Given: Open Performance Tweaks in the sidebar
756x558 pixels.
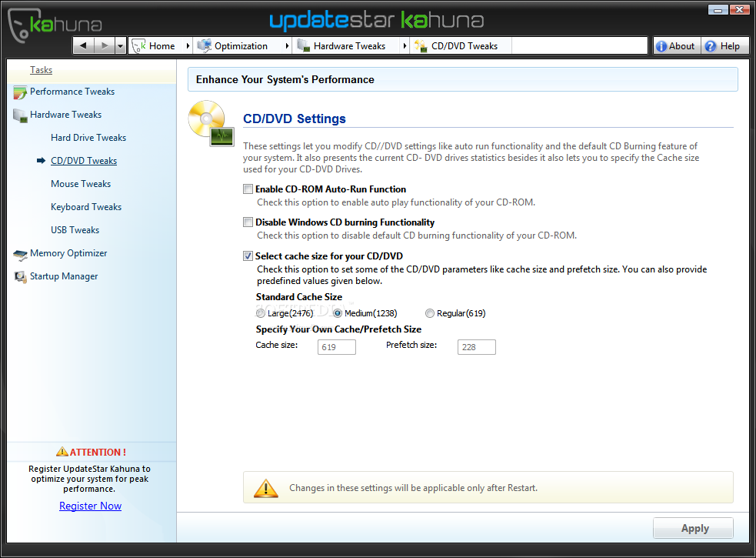Looking at the screenshot, I should 72,92.
